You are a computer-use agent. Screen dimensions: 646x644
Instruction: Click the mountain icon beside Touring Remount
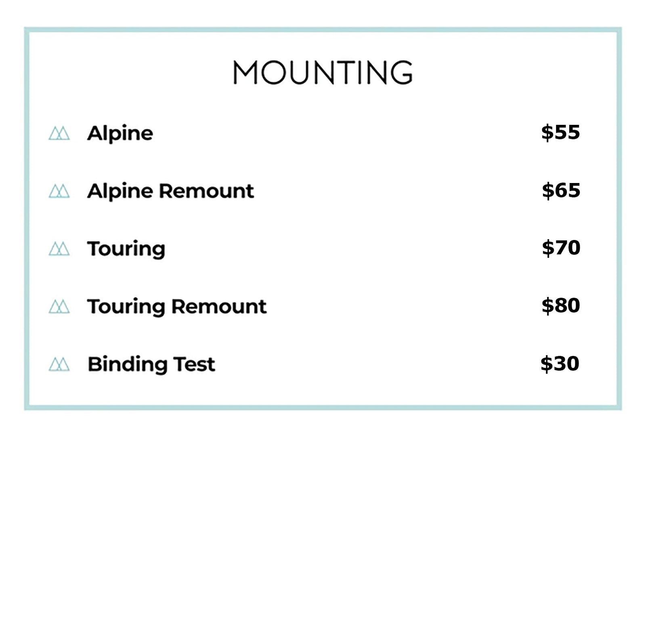point(59,306)
